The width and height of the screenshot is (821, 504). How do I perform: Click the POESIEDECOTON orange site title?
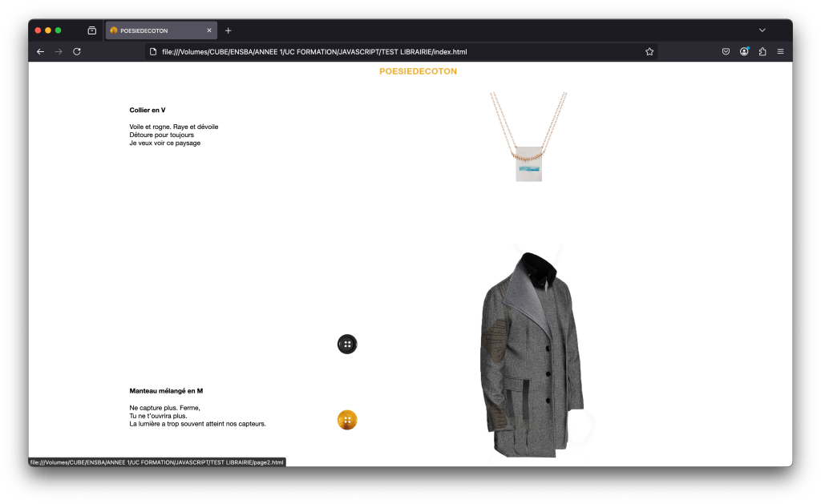pyautogui.click(x=418, y=71)
